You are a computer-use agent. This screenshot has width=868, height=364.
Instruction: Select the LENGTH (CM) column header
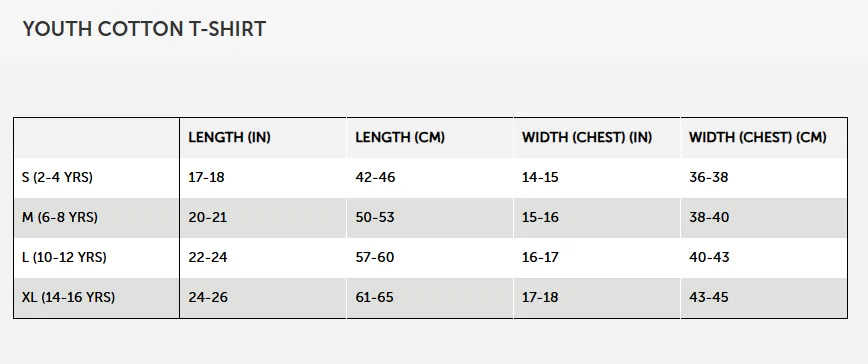click(400, 138)
